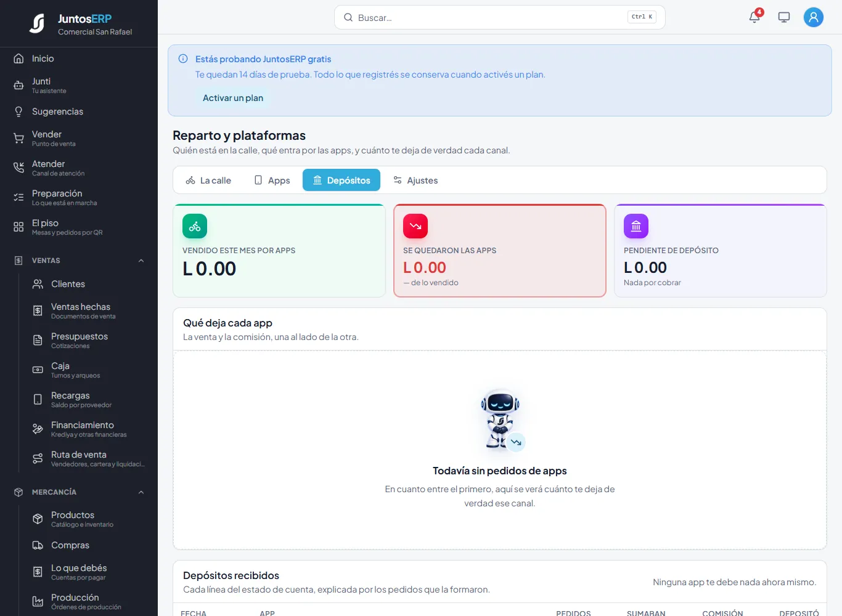Screen dimensions: 842x616
Task: Click the Buscar search field
Action: pyautogui.click(x=499, y=17)
